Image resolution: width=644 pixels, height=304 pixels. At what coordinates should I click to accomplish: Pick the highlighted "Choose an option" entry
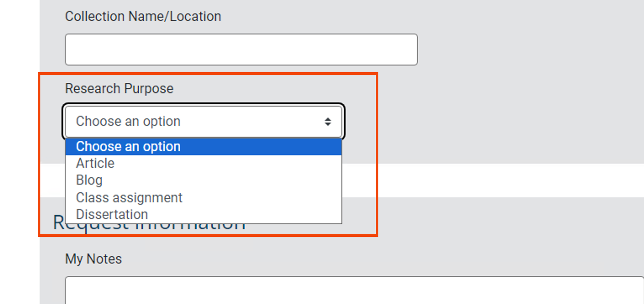[x=128, y=146]
